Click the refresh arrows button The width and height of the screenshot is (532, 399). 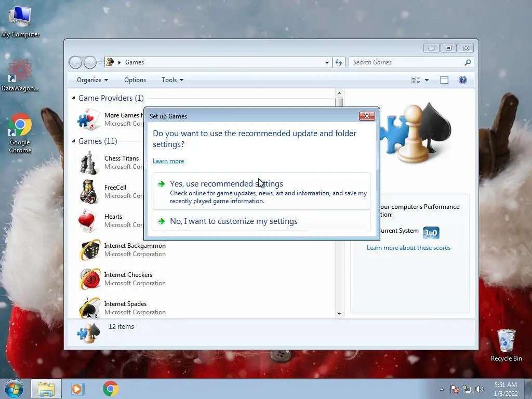(339, 62)
